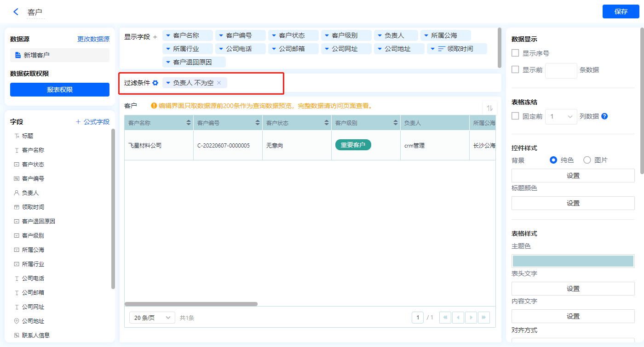The width and height of the screenshot is (644, 347).
Task: Select the 所属公海 field in the field list
Action: tap(33, 250)
